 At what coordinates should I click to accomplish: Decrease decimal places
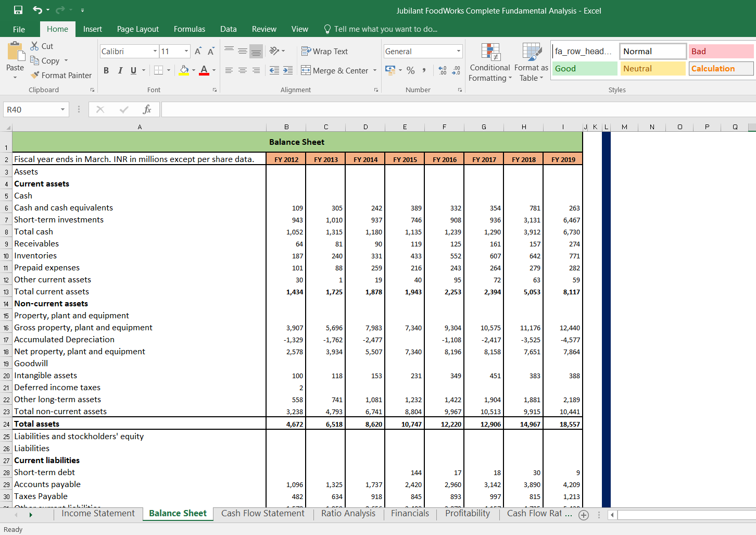[x=456, y=70]
